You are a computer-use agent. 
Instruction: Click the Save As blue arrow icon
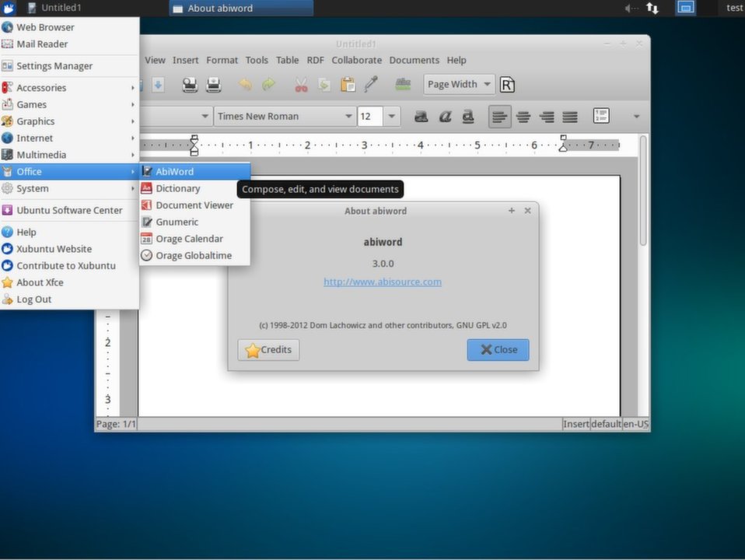(158, 85)
